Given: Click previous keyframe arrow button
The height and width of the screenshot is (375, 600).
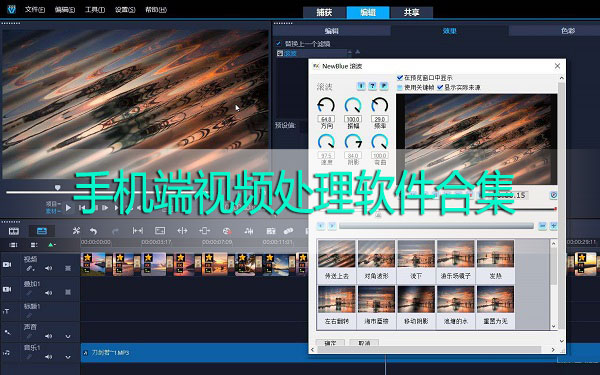Looking at the screenshot, I should pyautogui.click(x=321, y=226).
